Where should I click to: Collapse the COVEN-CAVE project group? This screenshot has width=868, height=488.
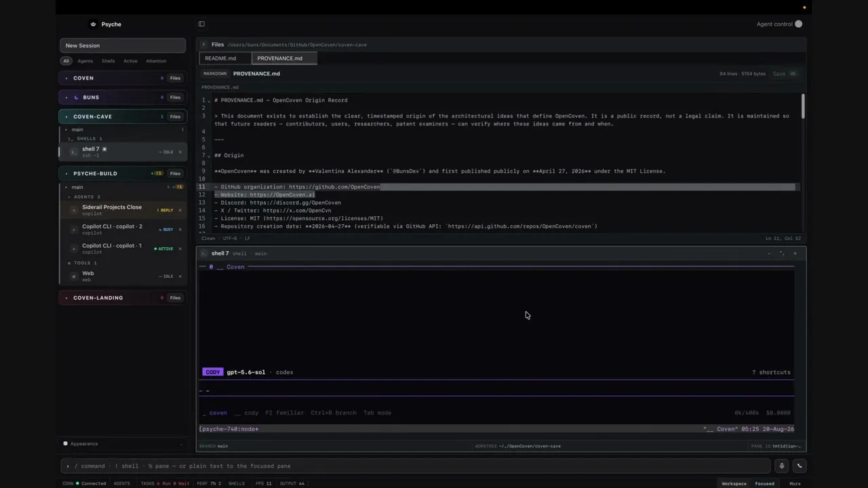[x=66, y=117]
